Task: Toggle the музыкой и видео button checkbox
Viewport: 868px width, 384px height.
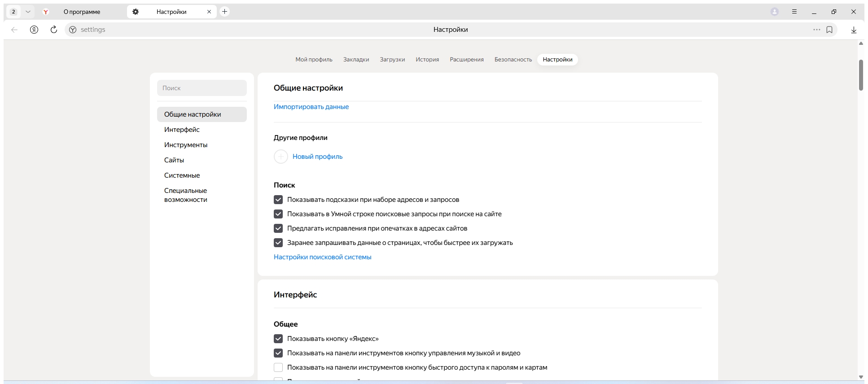Action: [278, 353]
